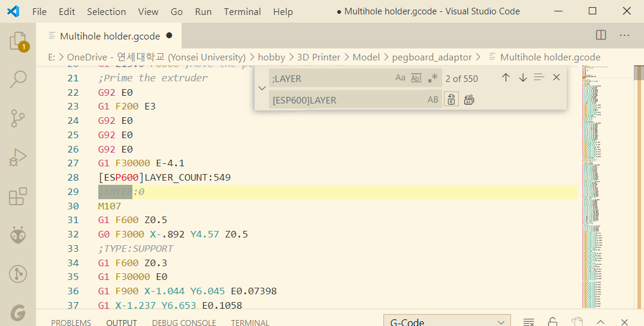Switch to the PROBLEMS panel tab
Viewport: 644px width, 326px height.
pyautogui.click(x=71, y=322)
